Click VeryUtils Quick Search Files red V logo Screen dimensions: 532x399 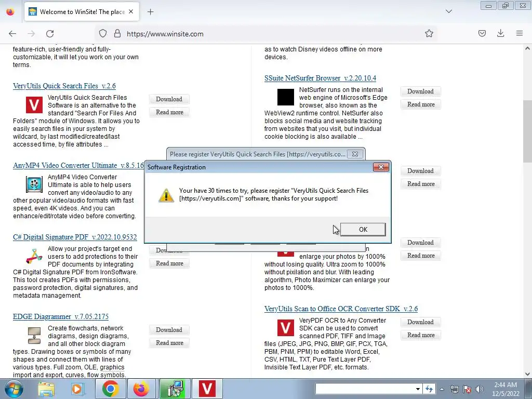click(x=34, y=104)
